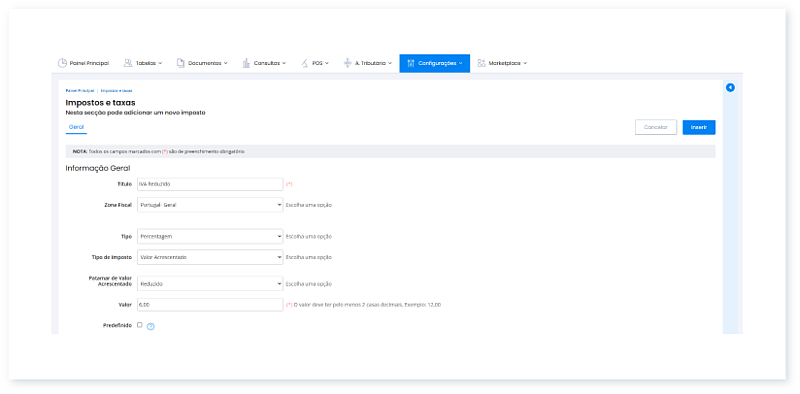Image resolution: width=800 pixels, height=394 pixels.
Task: Expand the Patamar de Valor Acrescentado dropdown
Action: tap(210, 284)
